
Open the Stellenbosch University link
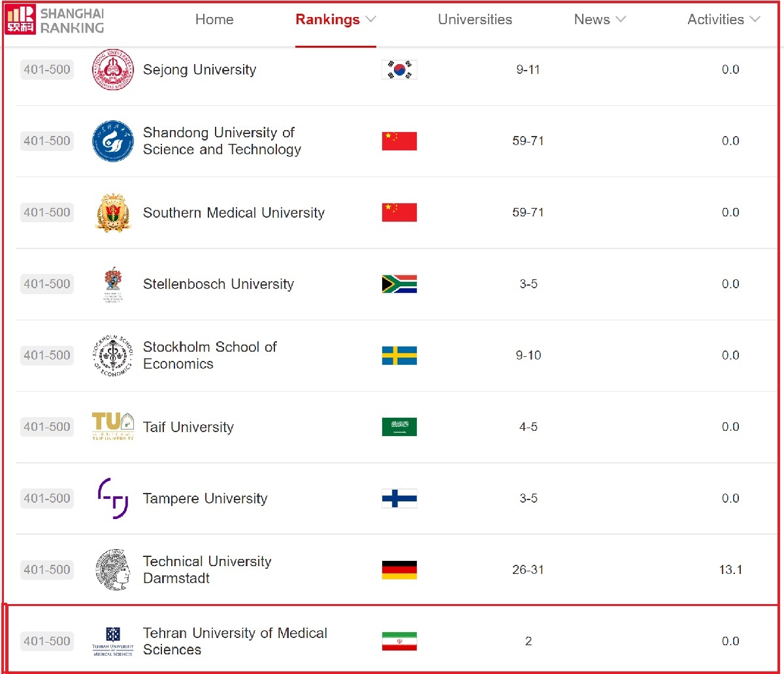tap(218, 284)
